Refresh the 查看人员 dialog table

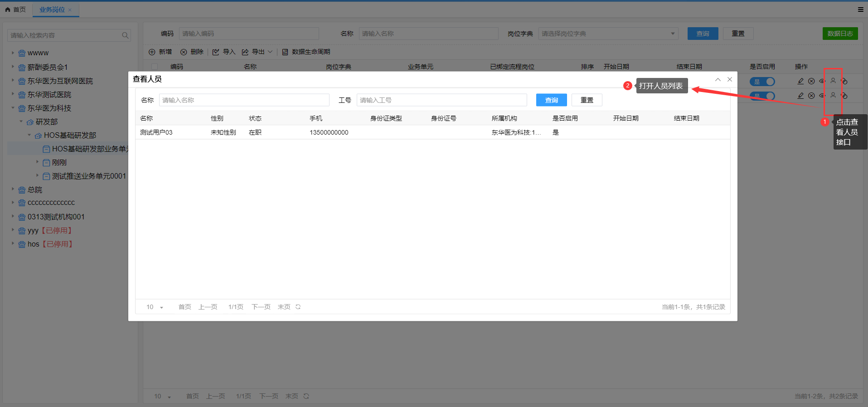(x=298, y=307)
